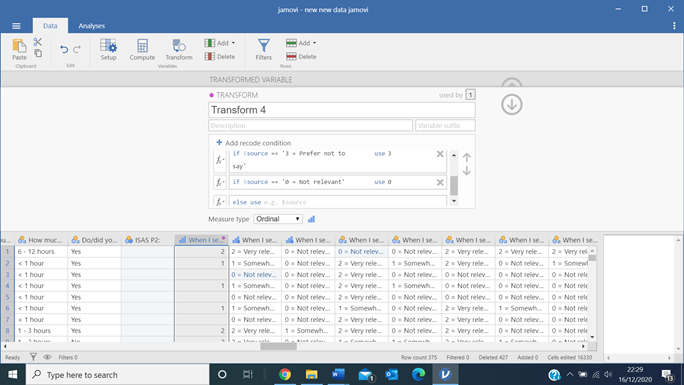This screenshot has width=684, height=385.
Task: Switch to the Analyses tab
Action: (x=92, y=26)
